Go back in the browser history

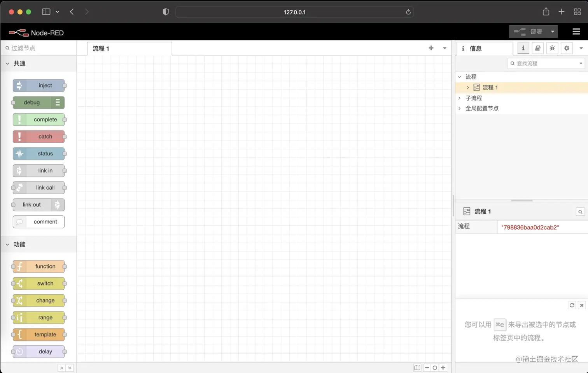coord(72,12)
